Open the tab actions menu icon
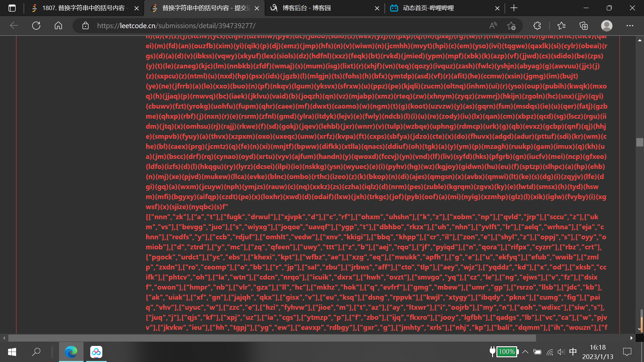Image resolution: width=644 pixels, height=362 pixels. (x=12, y=8)
